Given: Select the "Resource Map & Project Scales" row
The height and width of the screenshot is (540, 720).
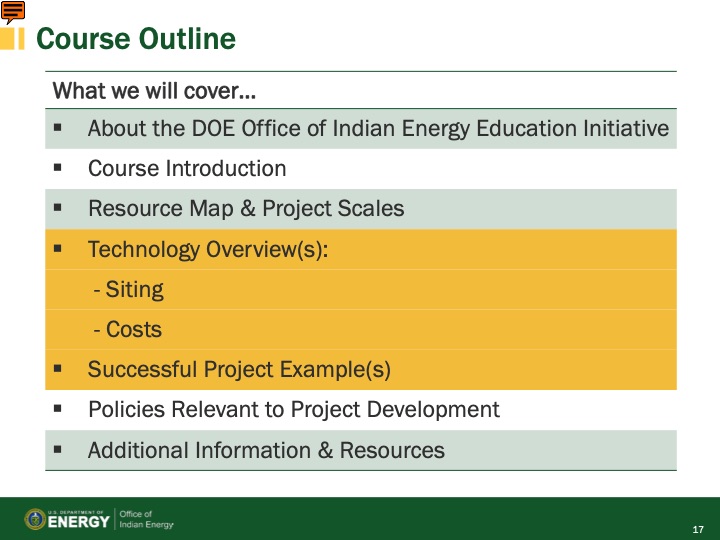Looking at the screenshot, I should click(360, 209).
